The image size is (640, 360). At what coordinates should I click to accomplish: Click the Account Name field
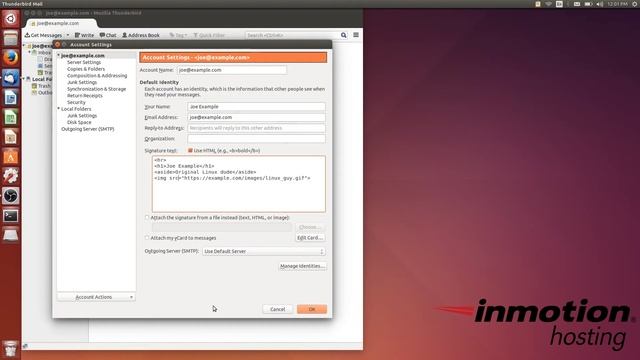(x=232, y=70)
